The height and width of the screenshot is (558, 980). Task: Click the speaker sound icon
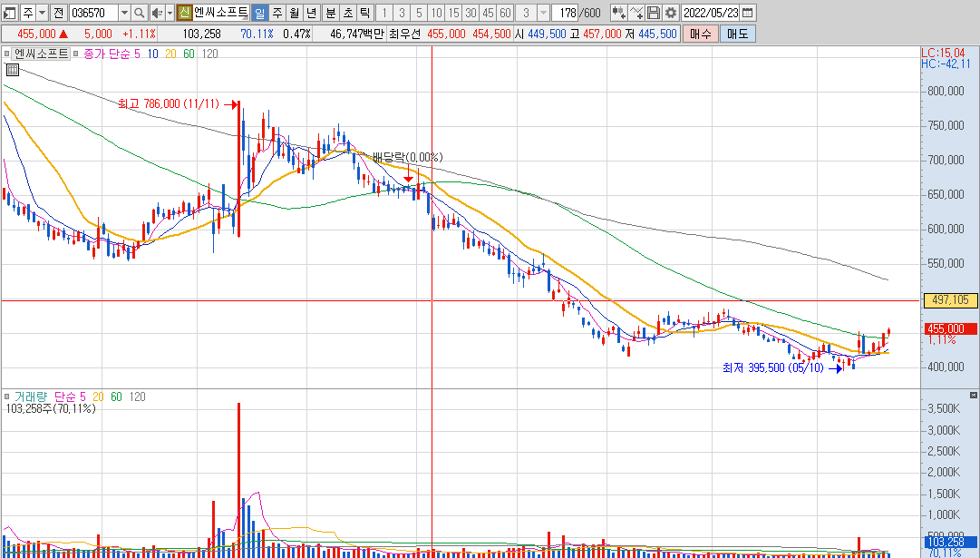(x=157, y=13)
